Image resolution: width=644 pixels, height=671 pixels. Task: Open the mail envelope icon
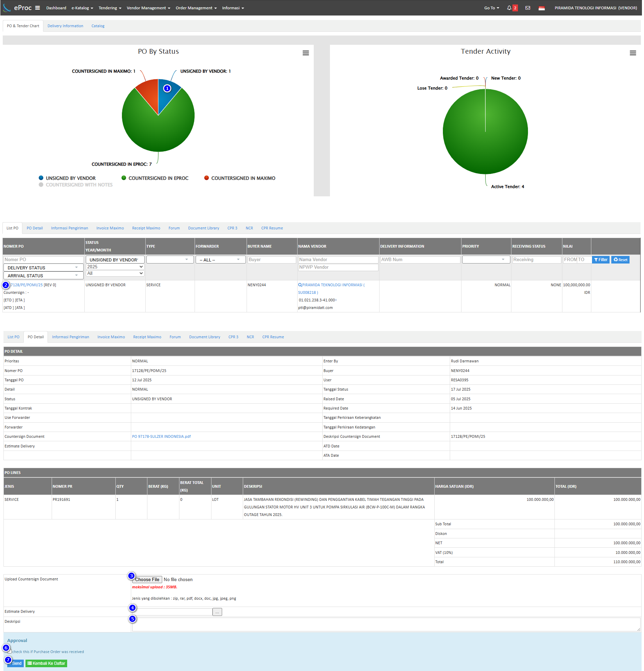tap(528, 8)
